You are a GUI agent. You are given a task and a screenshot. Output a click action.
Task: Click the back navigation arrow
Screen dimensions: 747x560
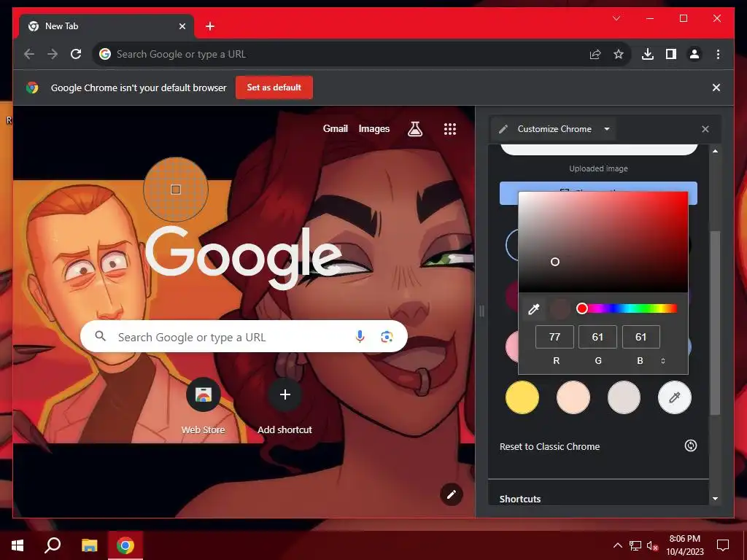point(29,54)
